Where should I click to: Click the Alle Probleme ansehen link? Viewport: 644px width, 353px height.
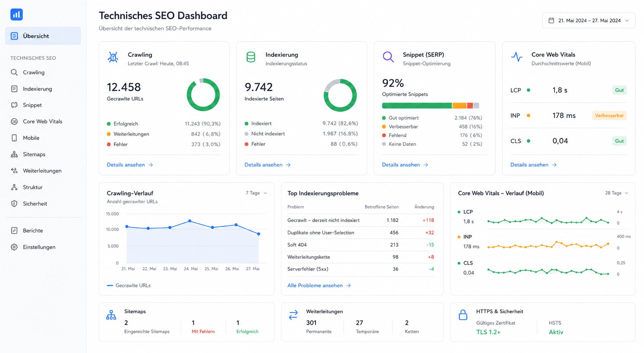pyautogui.click(x=319, y=286)
